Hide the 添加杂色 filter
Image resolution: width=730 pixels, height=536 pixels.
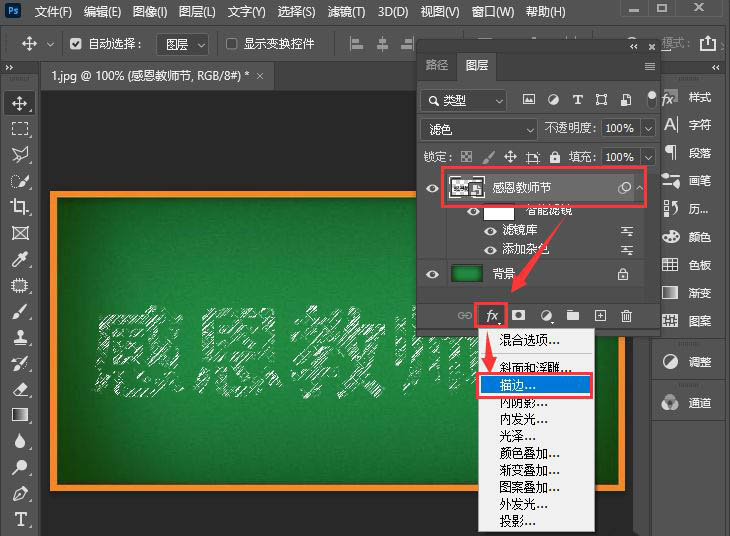pos(490,250)
